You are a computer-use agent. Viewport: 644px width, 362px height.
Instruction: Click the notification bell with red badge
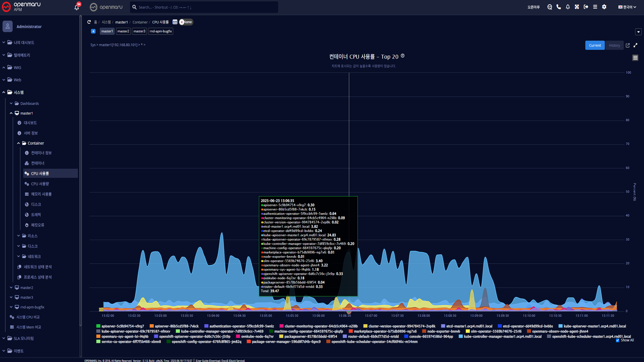[x=77, y=7]
